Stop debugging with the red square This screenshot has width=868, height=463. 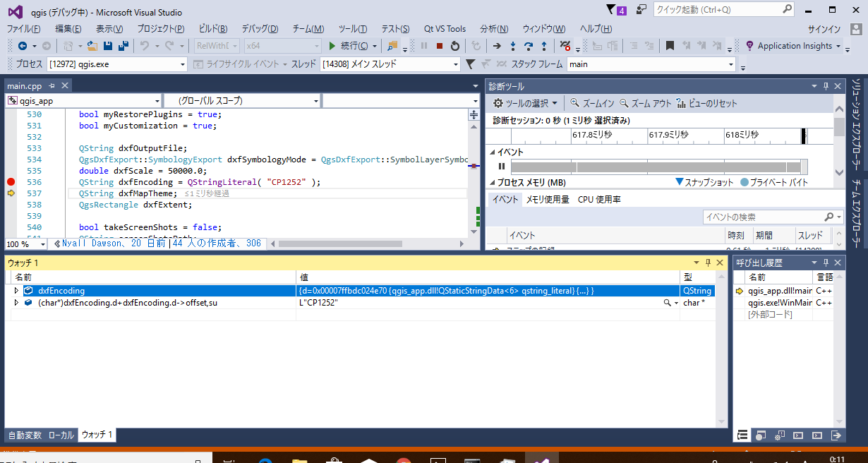(439, 46)
